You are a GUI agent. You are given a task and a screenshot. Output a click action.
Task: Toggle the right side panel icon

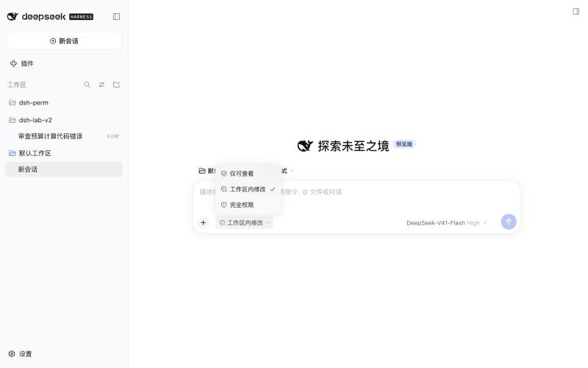(576, 12)
